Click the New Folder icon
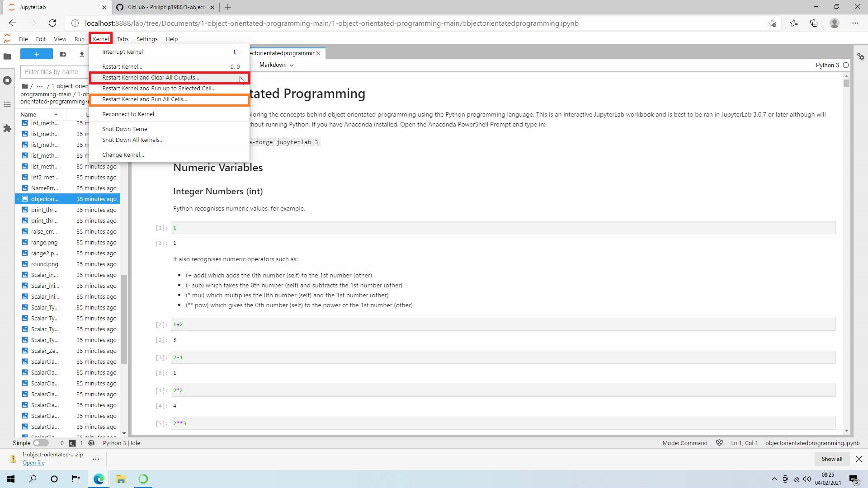 point(63,54)
